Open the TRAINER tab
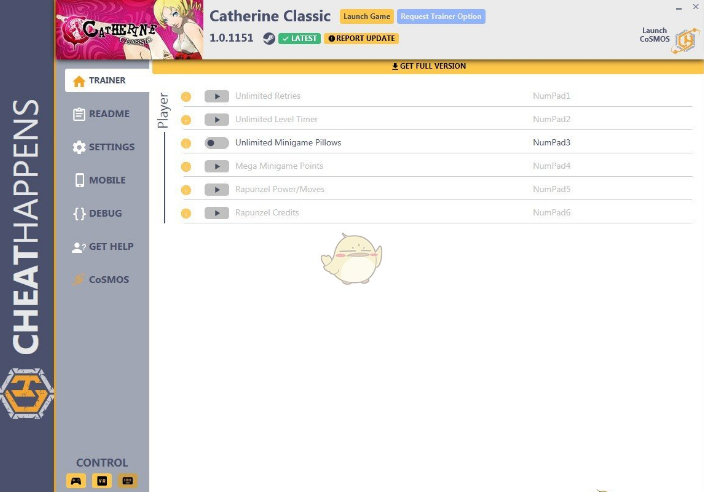Viewport: 704px width, 492px height. click(x=107, y=80)
